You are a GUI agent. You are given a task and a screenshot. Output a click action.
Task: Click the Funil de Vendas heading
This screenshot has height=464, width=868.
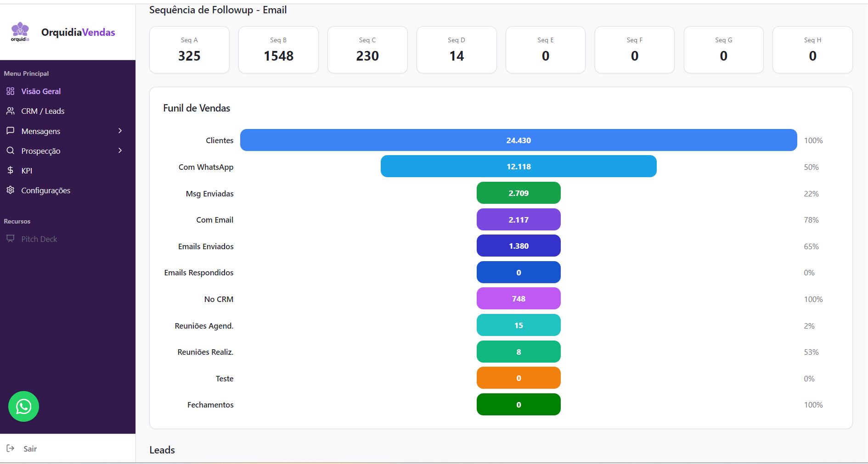coord(197,108)
